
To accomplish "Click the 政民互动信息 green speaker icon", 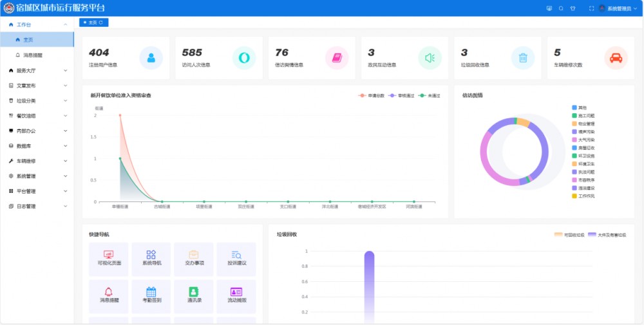I will pos(430,58).
